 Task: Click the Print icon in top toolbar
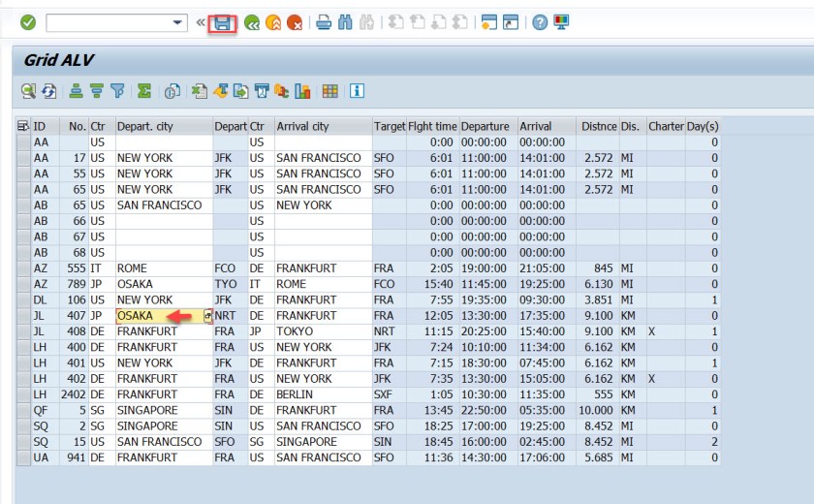coord(324,22)
